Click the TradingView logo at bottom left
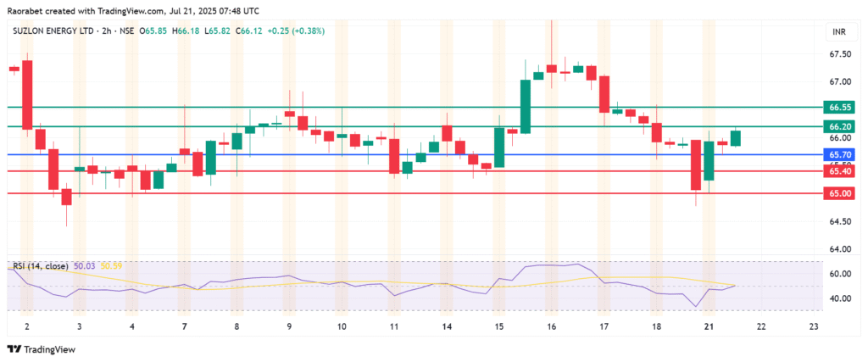 [x=41, y=349]
